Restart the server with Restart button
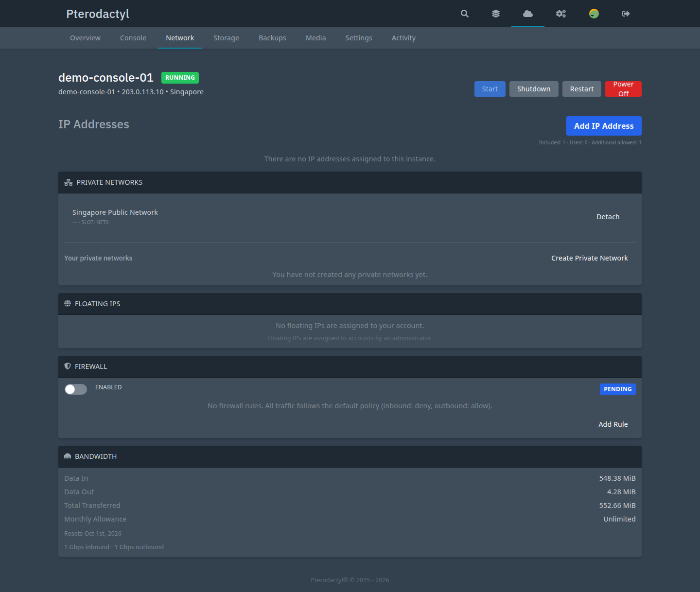The height and width of the screenshot is (592, 700). tap(582, 89)
